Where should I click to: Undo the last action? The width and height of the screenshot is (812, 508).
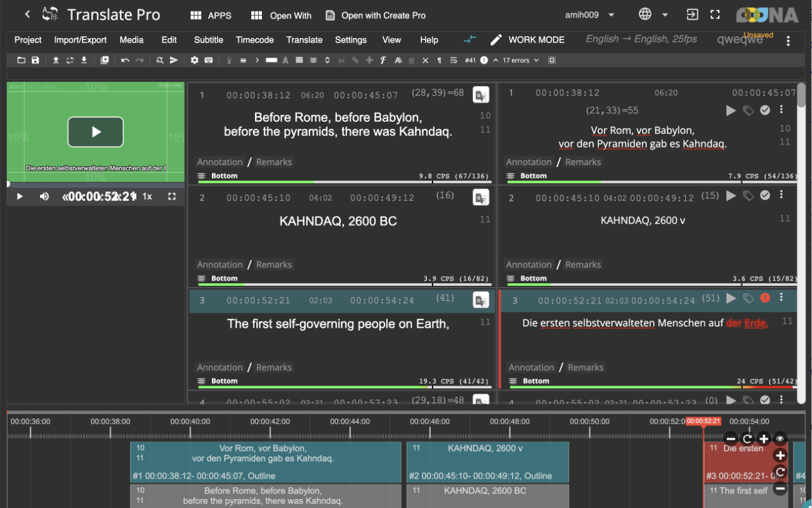[x=125, y=60]
